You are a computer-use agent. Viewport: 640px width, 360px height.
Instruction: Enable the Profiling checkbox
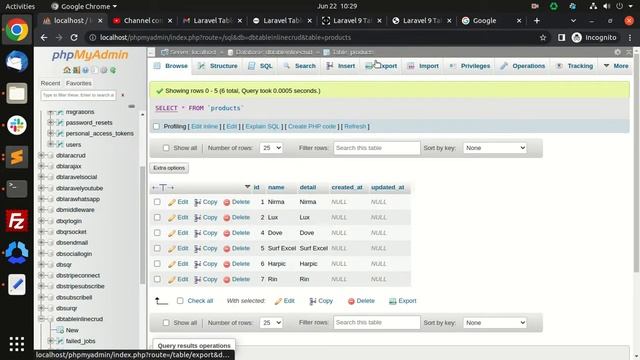[x=156, y=127]
